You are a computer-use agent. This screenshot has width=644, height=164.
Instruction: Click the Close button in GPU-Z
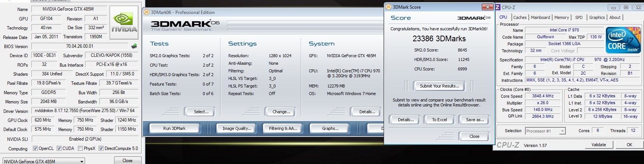click(127, 161)
